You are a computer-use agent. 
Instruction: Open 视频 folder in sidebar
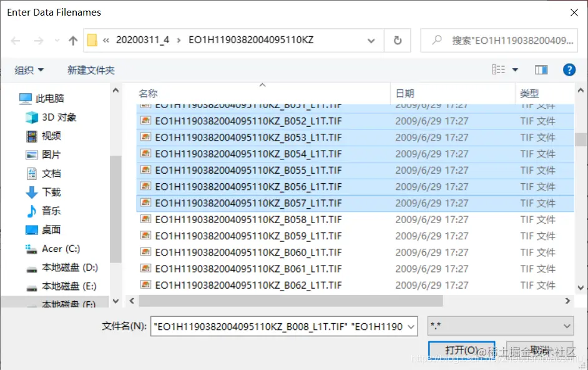coord(44,136)
